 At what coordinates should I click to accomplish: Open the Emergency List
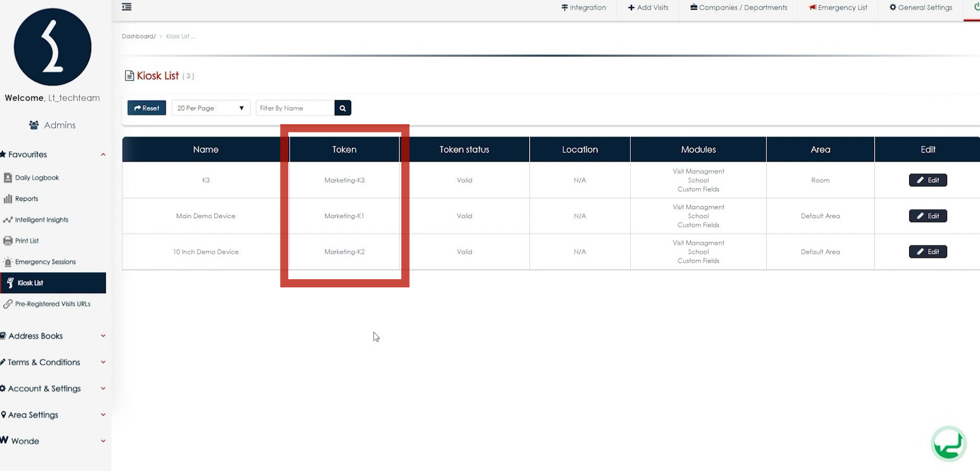pos(838,7)
